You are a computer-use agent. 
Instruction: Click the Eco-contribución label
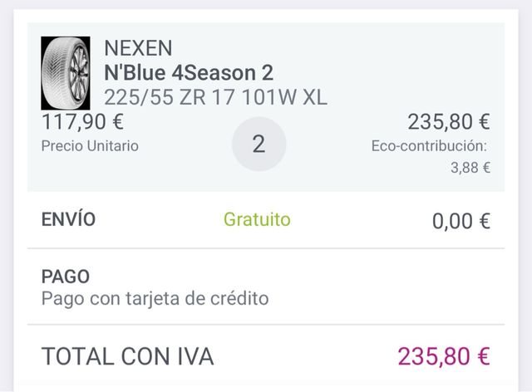429,146
